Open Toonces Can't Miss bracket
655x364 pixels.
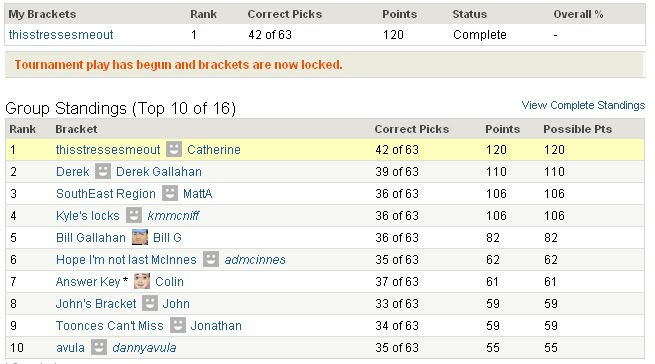[109, 326]
